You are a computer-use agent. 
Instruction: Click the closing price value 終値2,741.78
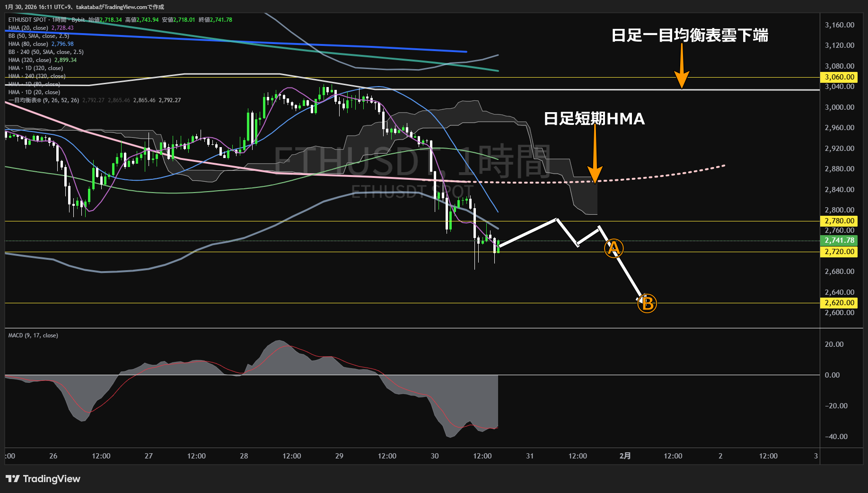click(x=215, y=20)
